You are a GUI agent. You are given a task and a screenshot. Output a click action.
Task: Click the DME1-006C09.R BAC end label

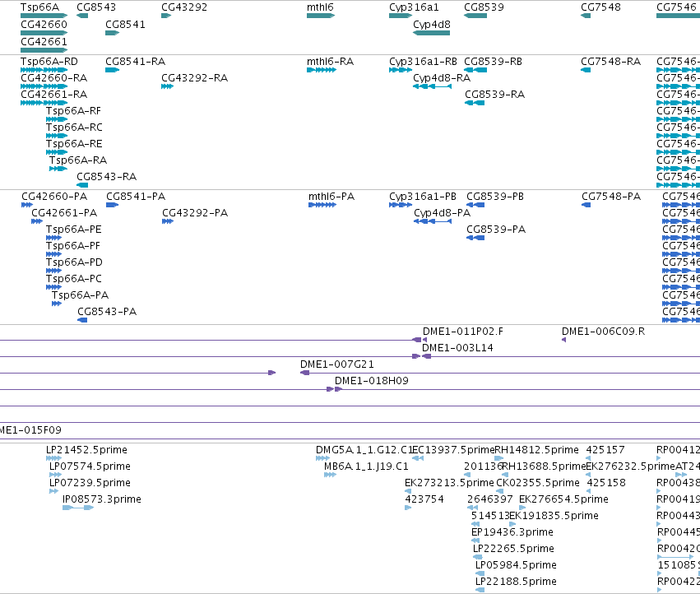pos(603,332)
